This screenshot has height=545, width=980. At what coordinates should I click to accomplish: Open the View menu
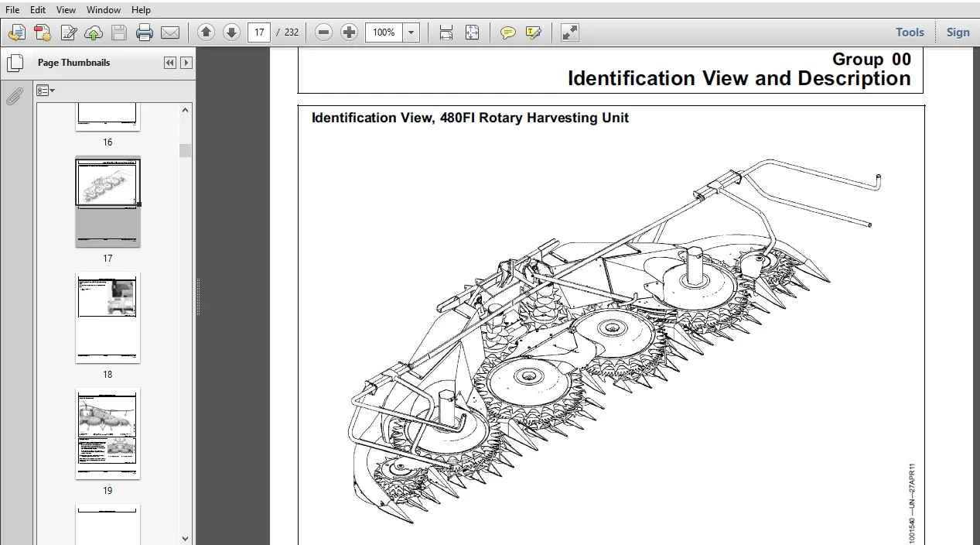click(x=67, y=10)
